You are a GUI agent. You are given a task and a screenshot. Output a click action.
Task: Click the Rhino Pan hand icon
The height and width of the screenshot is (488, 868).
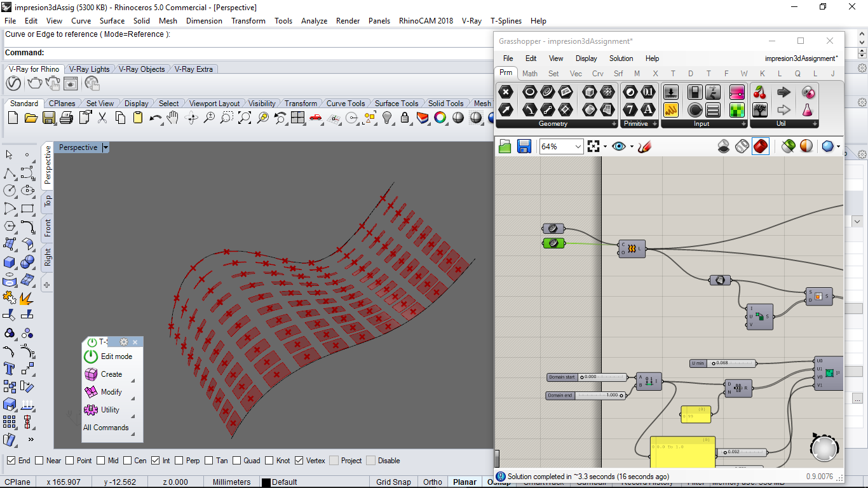[173, 118]
